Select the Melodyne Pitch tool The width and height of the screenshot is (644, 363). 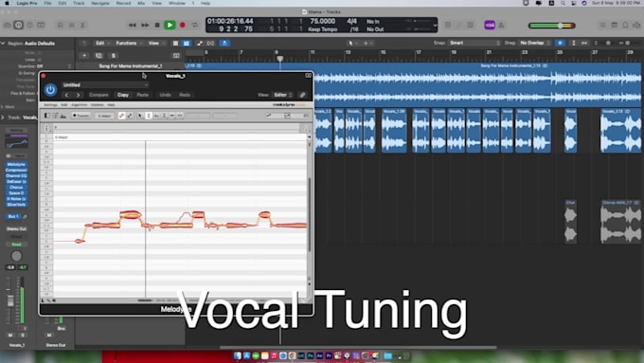149,116
